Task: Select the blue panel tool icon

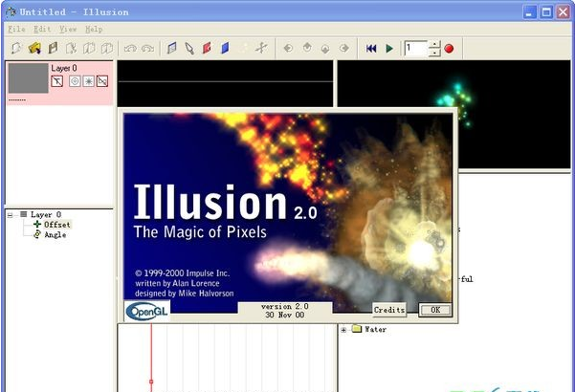Action: [x=225, y=48]
